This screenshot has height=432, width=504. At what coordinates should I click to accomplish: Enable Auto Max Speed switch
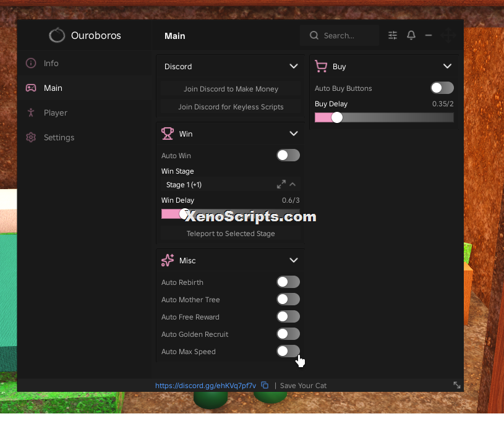(x=288, y=351)
